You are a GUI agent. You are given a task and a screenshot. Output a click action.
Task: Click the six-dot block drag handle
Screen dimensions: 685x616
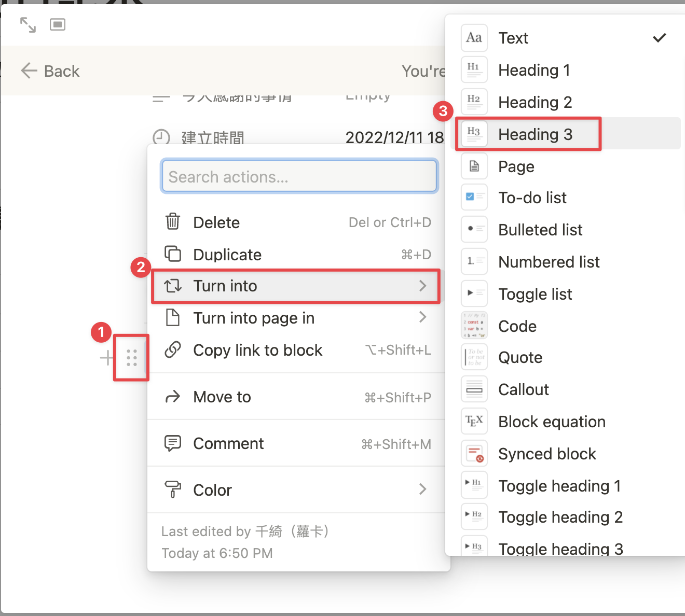click(x=132, y=358)
